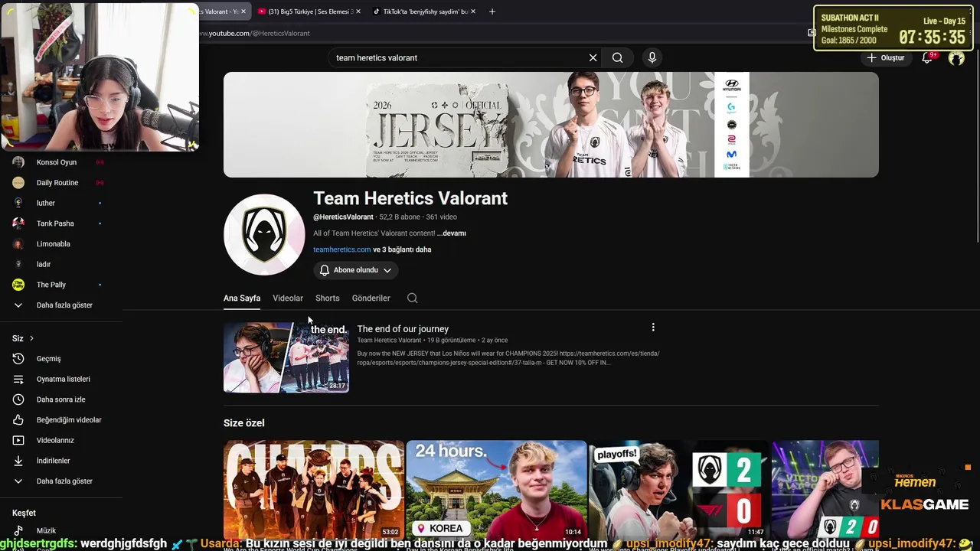Open the Abone olundu subscription dropdown
The width and height of the screenshot is (980, 551).
356,270
